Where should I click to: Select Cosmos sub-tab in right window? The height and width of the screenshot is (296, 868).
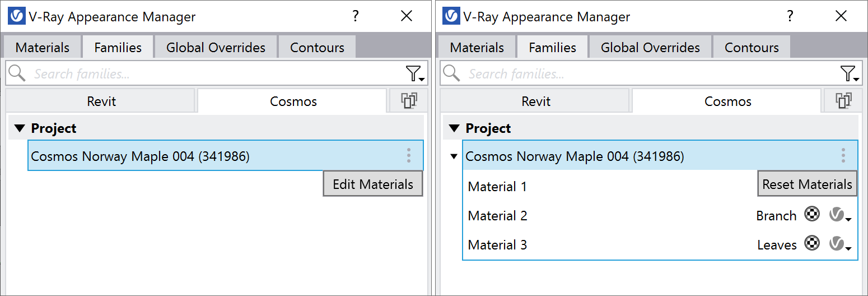(x=727, y=101)
